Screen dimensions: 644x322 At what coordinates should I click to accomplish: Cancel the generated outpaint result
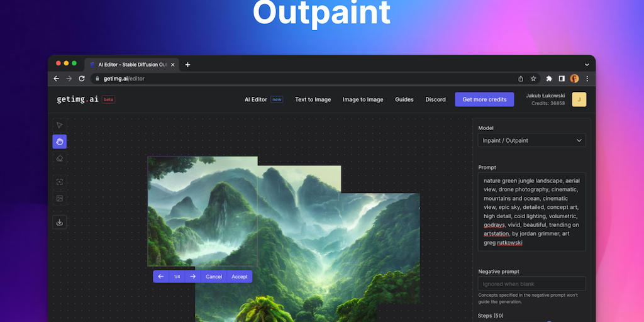pos(214,277)
